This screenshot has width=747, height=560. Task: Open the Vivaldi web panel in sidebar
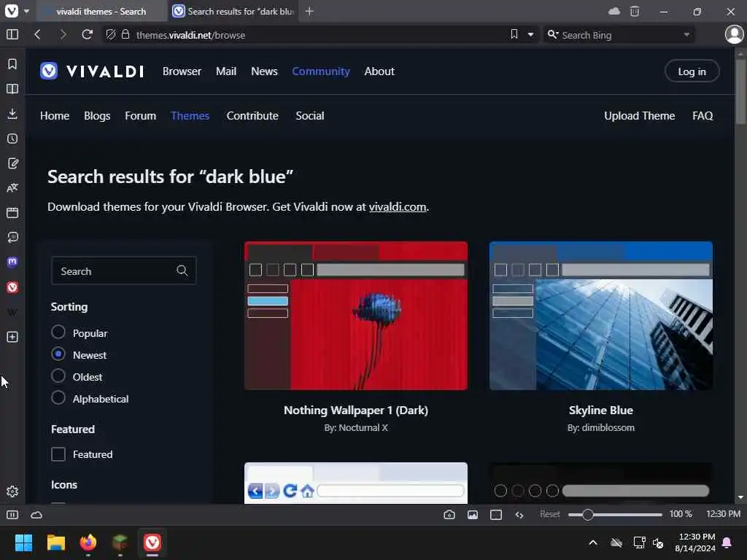(x=12, y=287)
